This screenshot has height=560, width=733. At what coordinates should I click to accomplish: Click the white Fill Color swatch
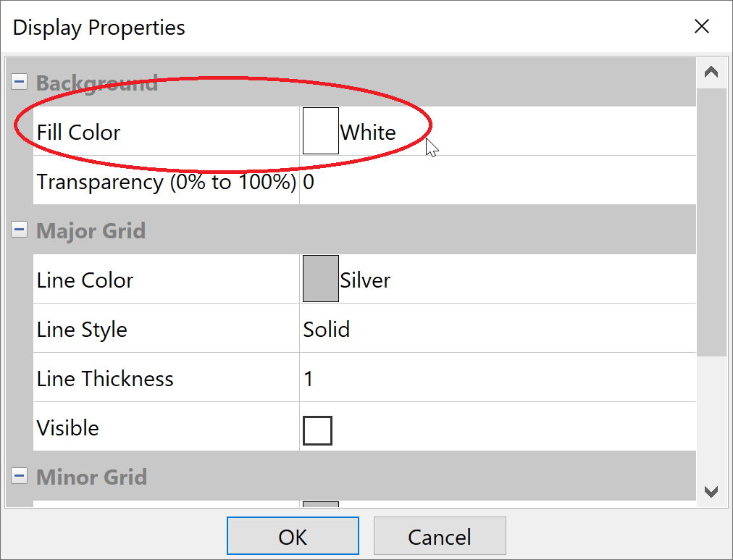pyautogui.click(x=320, y=131)
